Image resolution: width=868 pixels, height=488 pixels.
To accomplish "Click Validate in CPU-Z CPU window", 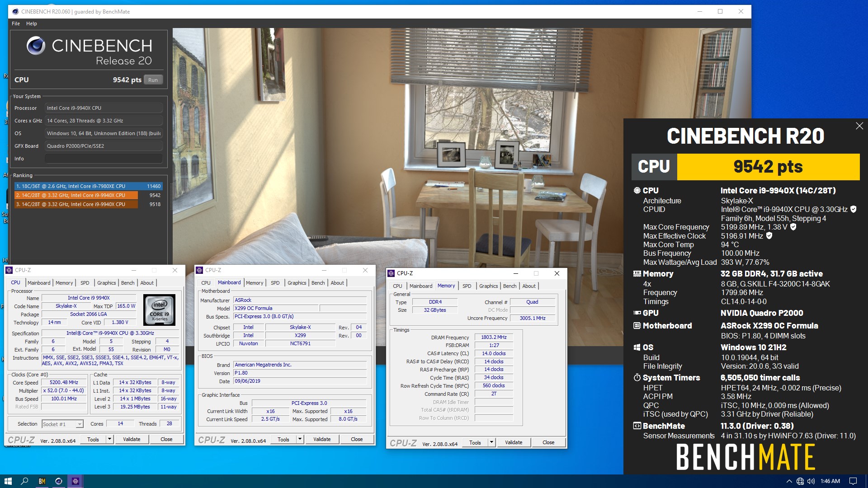I will [132, 439].
